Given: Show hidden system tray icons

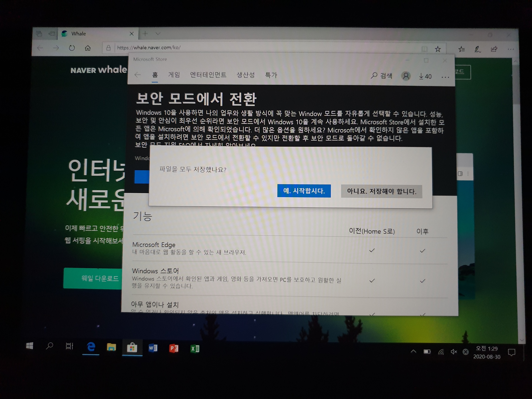Looking at the screenshot, I should [413, 351].
